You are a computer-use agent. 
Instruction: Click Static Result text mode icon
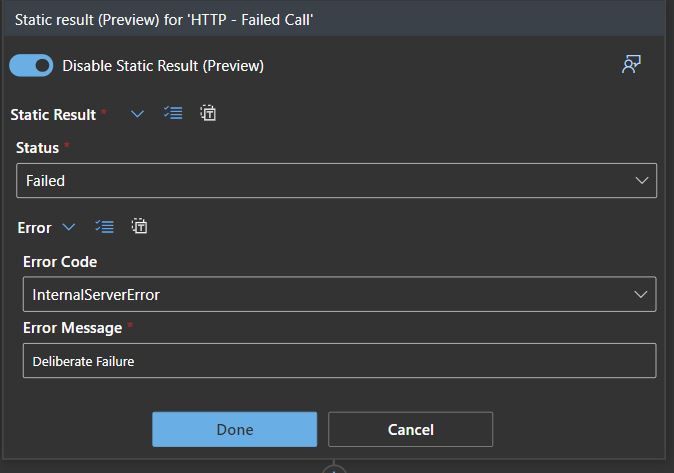point(208,114)
